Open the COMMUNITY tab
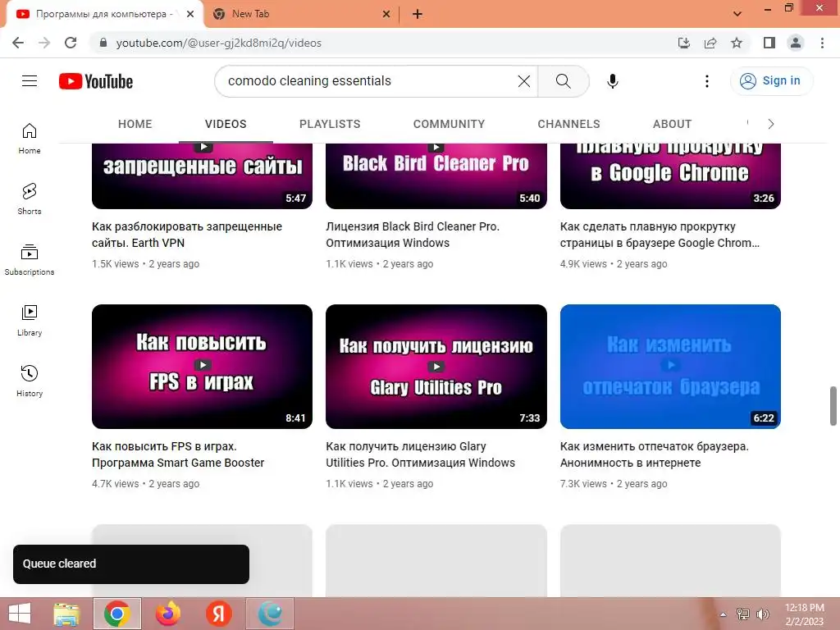The image size is (840, 630). [449, 125]
